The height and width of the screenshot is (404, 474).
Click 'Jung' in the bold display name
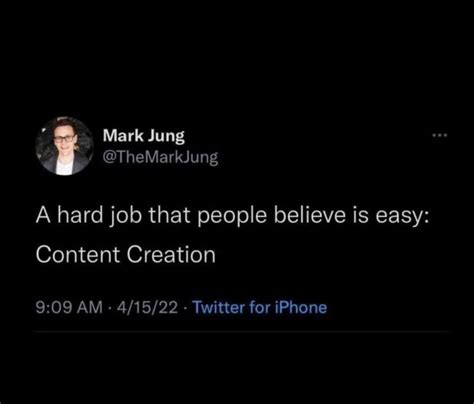click(166, 137)
